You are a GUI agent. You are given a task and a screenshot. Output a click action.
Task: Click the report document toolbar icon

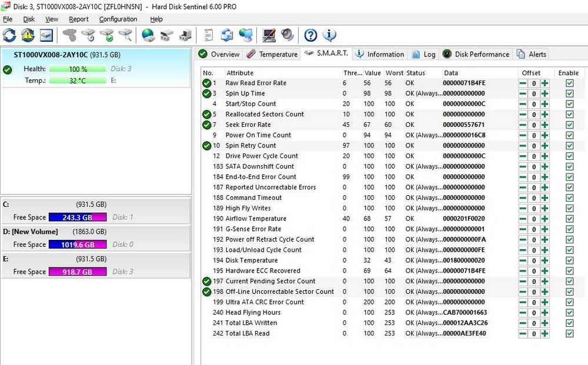pyautogui.click(x=209, y=35)
